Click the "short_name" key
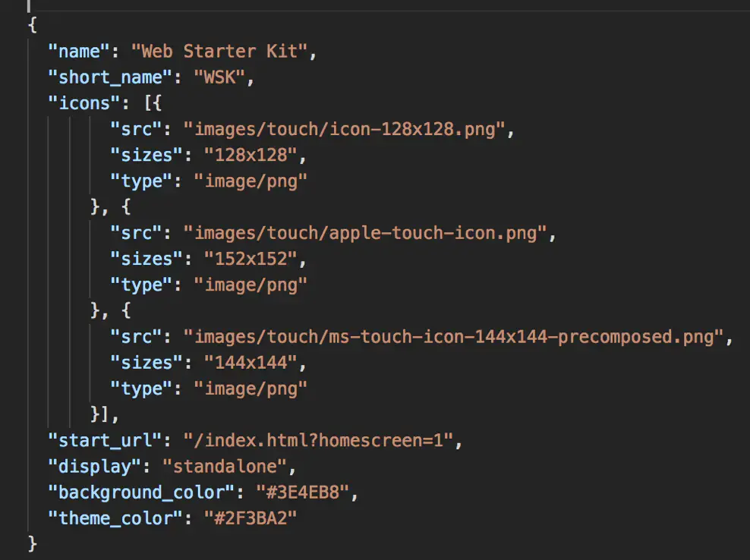750x560 pixels. point(110,77)
